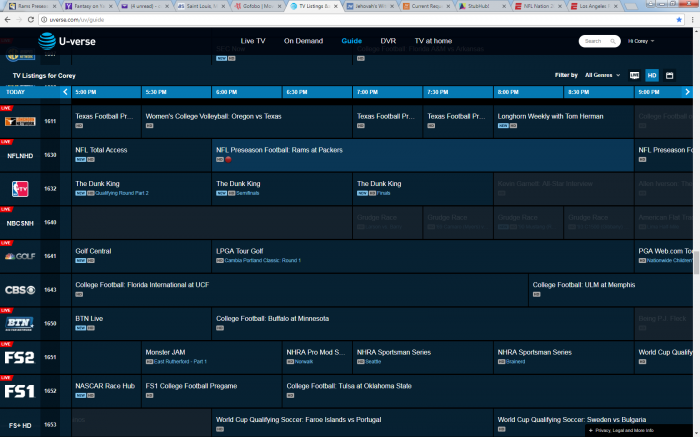Switch to the StubHub browser tab
700x437 pixels.
pyautogui.click(x=481, y=6)
